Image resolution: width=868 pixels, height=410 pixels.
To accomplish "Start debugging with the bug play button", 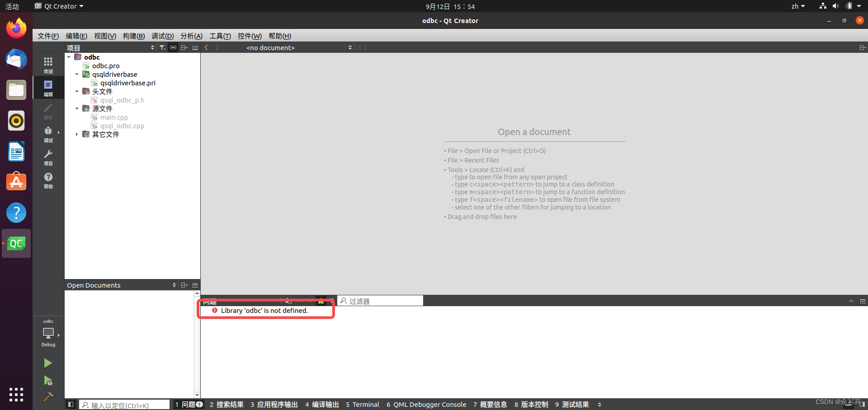I will pos(48,381).
